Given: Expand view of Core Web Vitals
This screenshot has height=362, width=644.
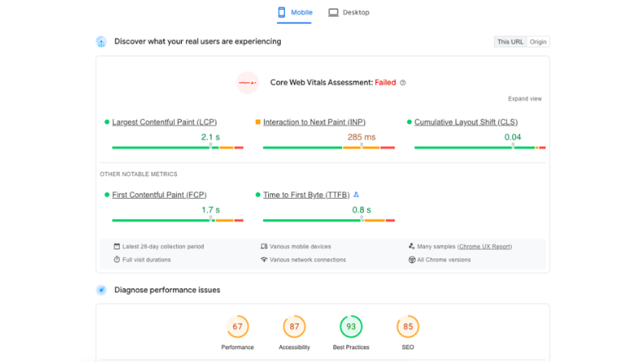Looking at the screenshot, I should coord(524,99).
